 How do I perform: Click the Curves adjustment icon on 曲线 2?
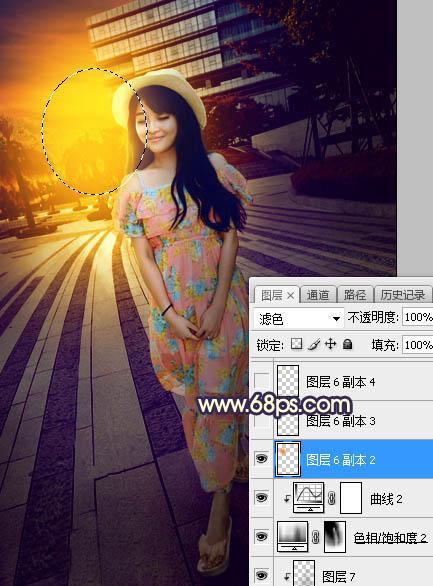309,498
